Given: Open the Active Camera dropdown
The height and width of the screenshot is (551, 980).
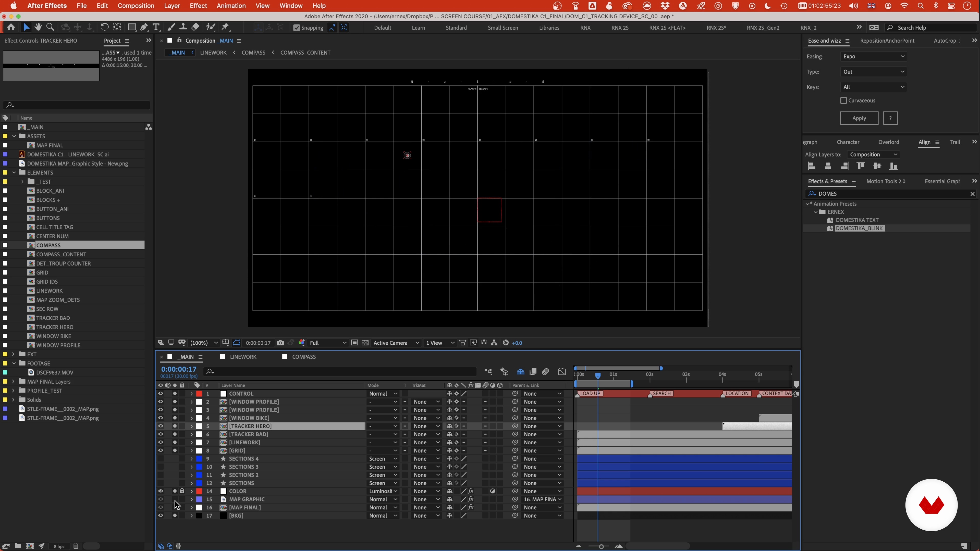Looking at the screenshot, I should pos(396,343).
